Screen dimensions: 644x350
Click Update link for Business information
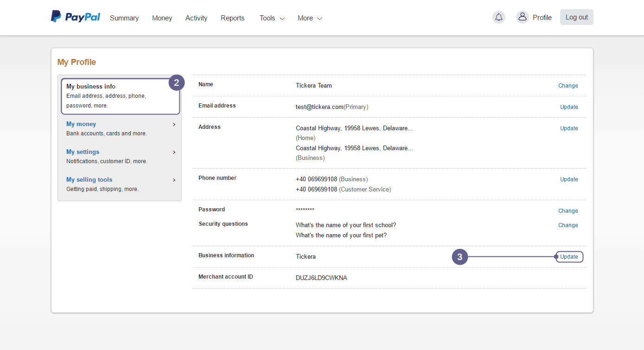pos(569,257)
